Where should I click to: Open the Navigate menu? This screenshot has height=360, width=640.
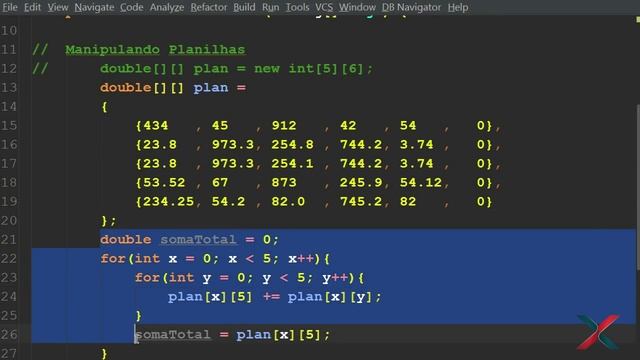94,7
